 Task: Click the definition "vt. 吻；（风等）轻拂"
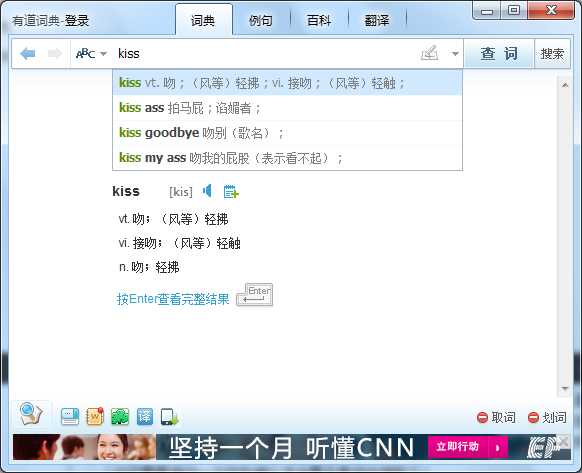click(x=173, y=219)
